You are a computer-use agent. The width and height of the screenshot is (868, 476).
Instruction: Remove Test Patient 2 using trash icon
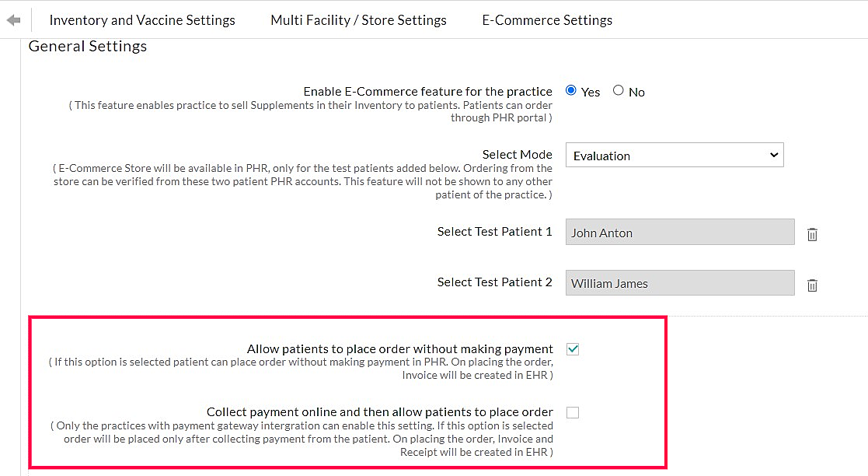[x=812, y=285]
